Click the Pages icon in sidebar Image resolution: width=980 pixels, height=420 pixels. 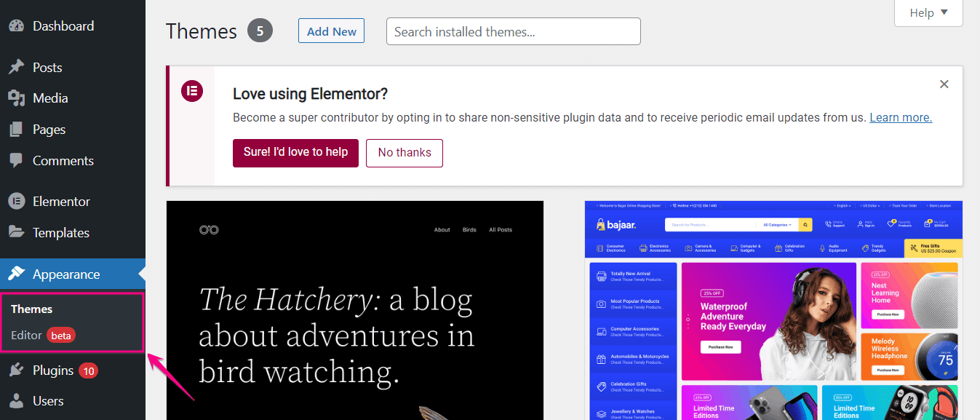pos(17,130)
